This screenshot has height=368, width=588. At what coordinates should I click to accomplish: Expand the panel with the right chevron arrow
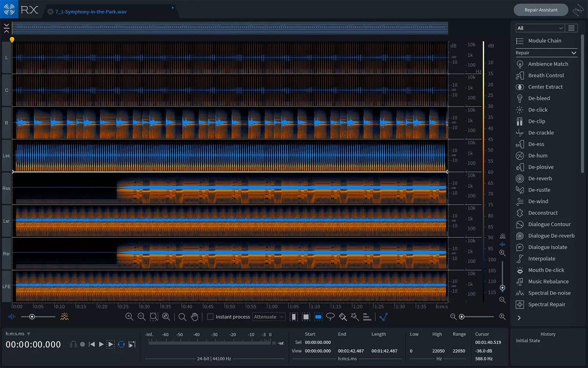tap(519, 318)
